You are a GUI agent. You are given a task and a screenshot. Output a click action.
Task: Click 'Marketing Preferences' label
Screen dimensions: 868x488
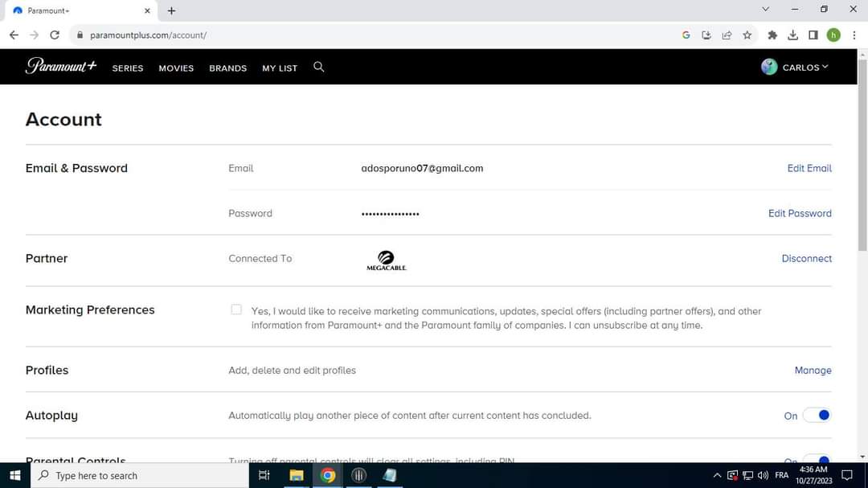90,310
